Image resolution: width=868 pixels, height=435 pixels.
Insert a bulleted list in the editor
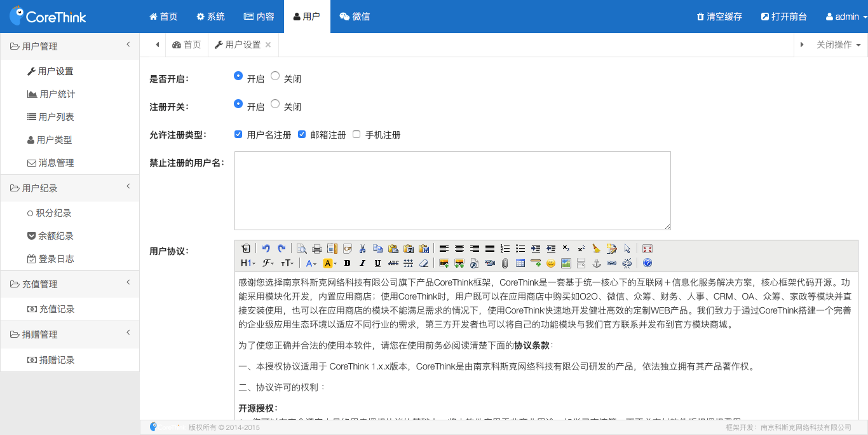tap(520, 249)
